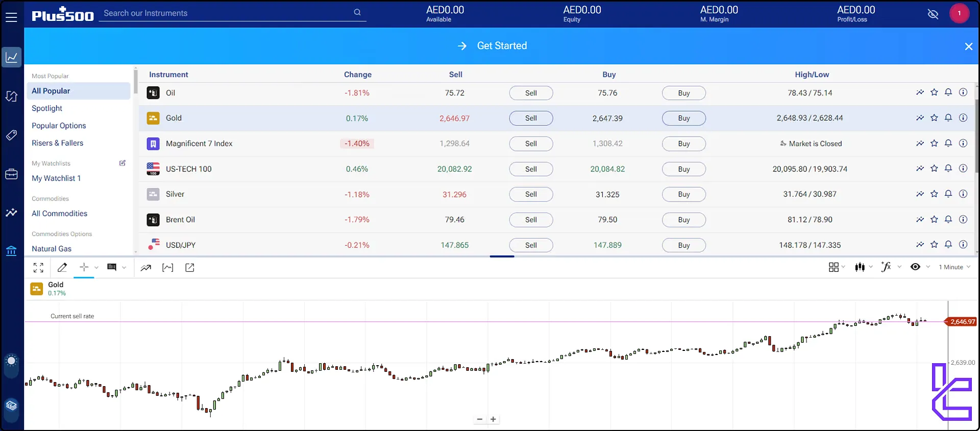Click the search magnifier icon

[357, 13]
